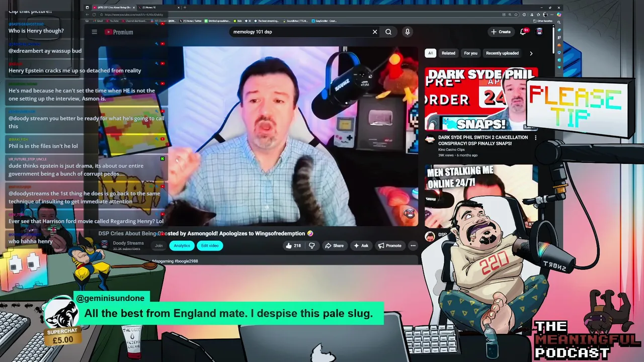Open more actions three-dot menu under video

coord(413,246)
